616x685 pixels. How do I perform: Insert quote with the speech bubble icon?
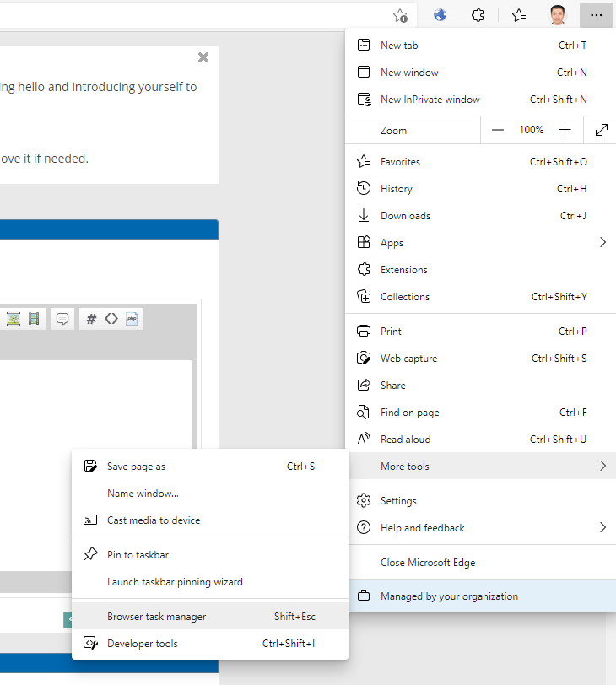click(x=62, y=319)
